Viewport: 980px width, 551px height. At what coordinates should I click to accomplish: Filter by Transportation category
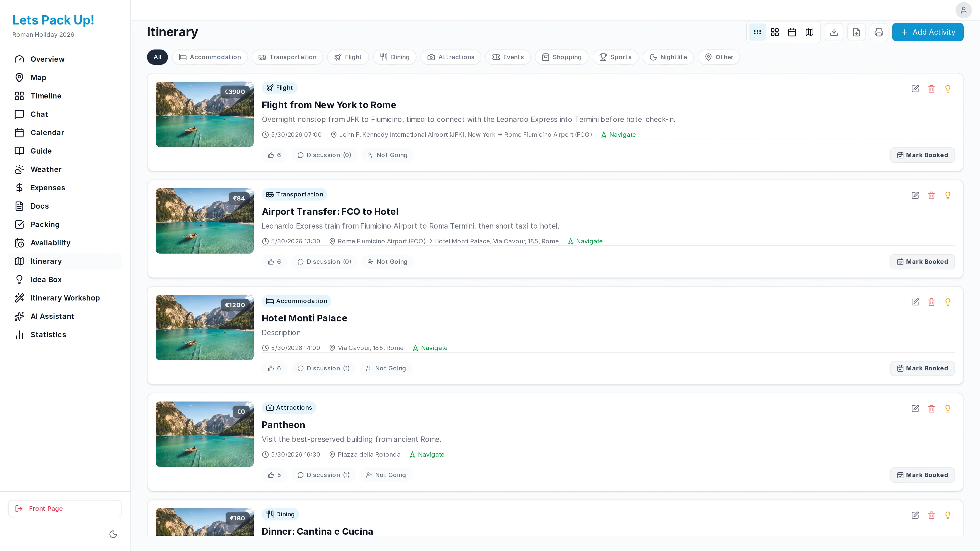coord(287,57)
